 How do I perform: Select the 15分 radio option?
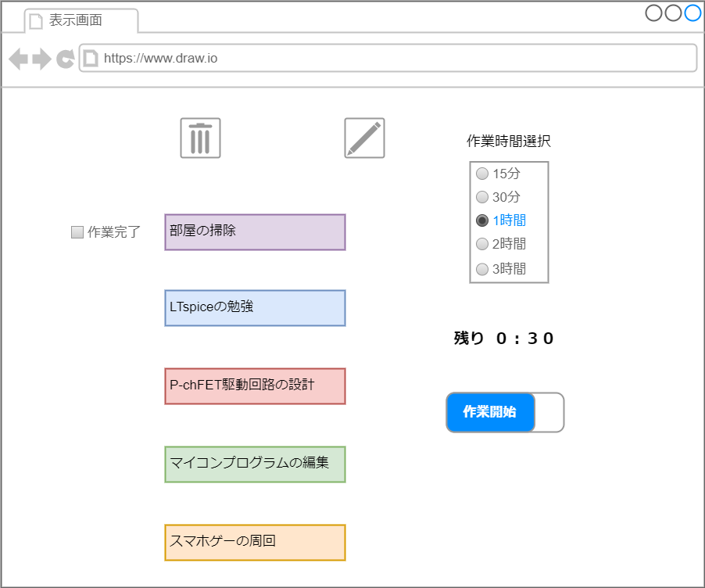(482, 174)
